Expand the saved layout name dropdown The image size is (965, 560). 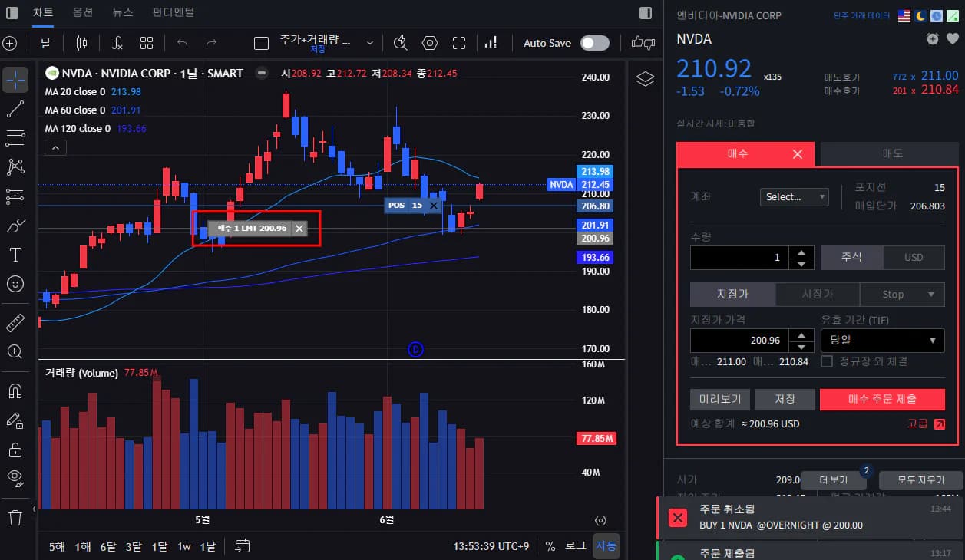(x=370, y=43)
